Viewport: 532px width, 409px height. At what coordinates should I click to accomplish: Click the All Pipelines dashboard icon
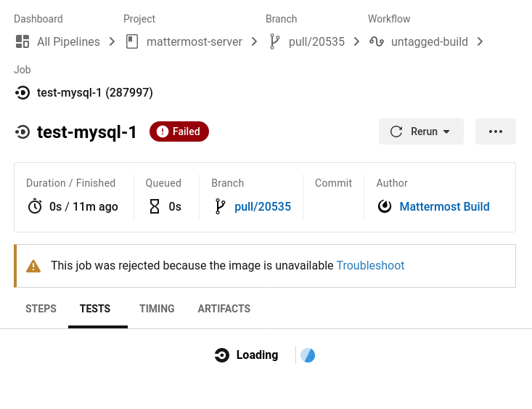tap(22, 42)
